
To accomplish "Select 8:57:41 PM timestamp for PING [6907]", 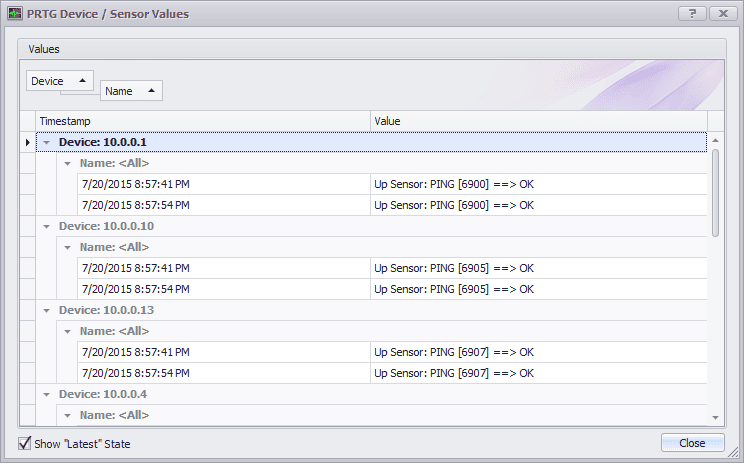I will coord(136,352).
